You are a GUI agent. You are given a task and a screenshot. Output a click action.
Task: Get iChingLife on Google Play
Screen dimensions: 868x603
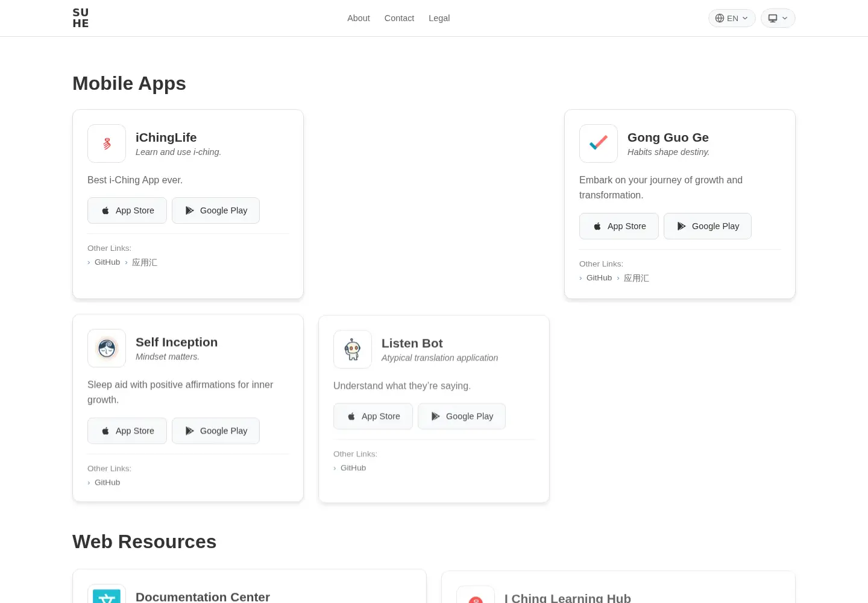point(216,210)
